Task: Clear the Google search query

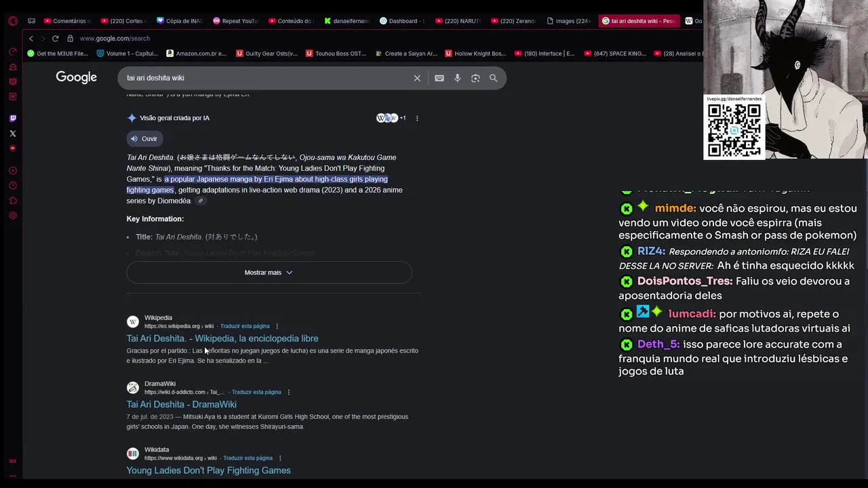Action: (417, 78)
